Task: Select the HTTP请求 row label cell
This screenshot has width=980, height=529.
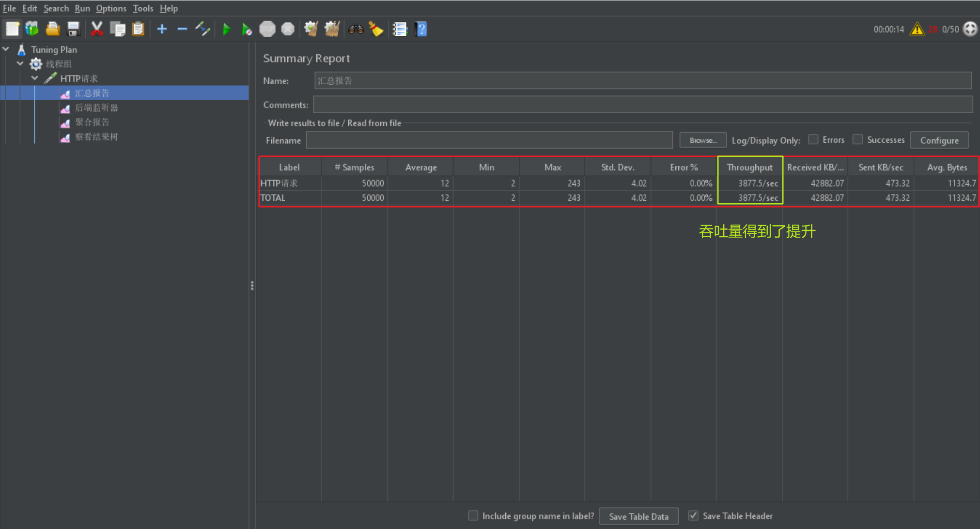Action: pos(290,183)
